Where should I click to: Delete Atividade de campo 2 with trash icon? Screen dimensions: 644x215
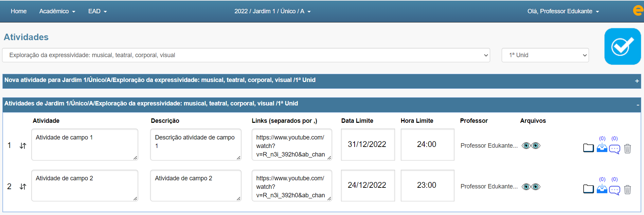click(627, 189)
